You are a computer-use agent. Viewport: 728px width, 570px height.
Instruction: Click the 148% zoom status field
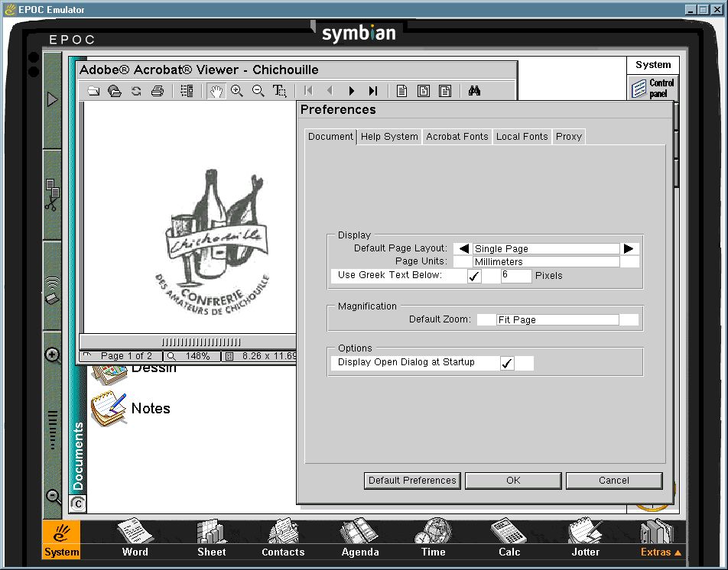192,356
